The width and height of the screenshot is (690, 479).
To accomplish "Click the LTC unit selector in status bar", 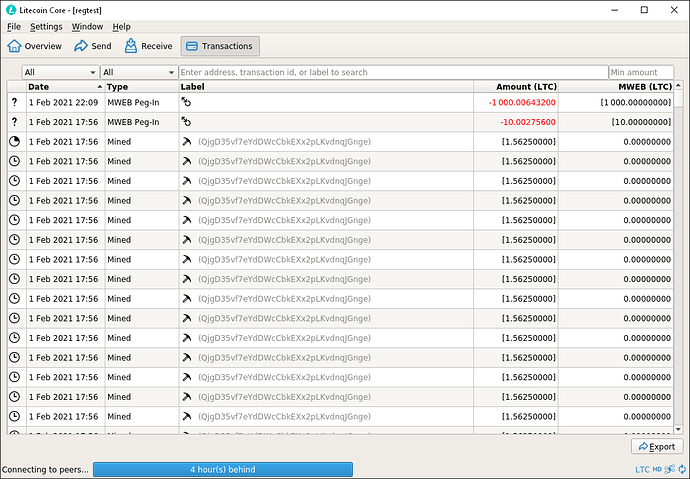I will coord(642,469).
